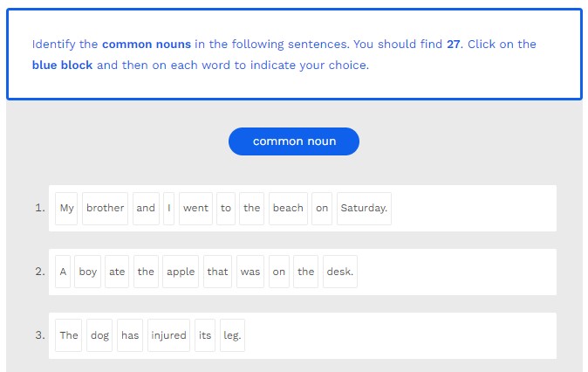Select the word 'brother' in sentence 1
The image size is (588, 372).
click(105, 208)
